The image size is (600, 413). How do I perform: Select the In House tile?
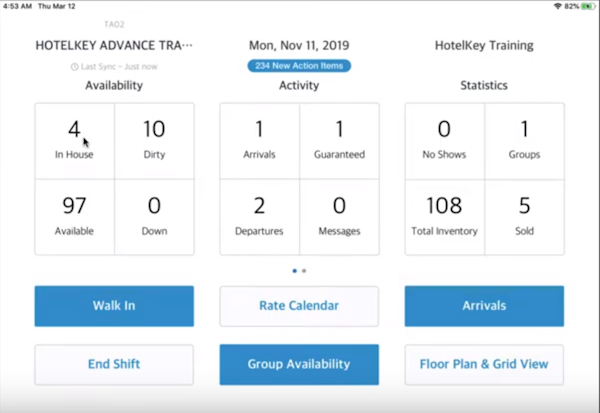(x=74, y=140)
